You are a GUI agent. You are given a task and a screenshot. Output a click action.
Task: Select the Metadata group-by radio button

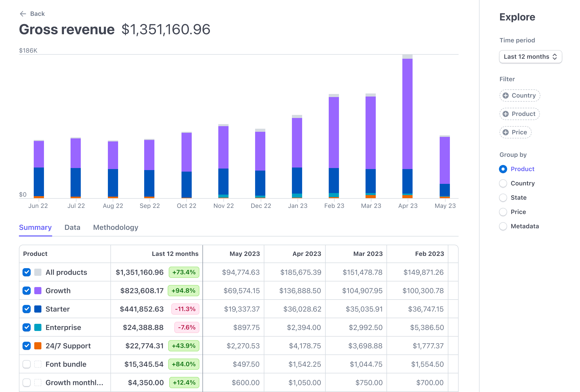pyautogui.click(x=503, y=226)
